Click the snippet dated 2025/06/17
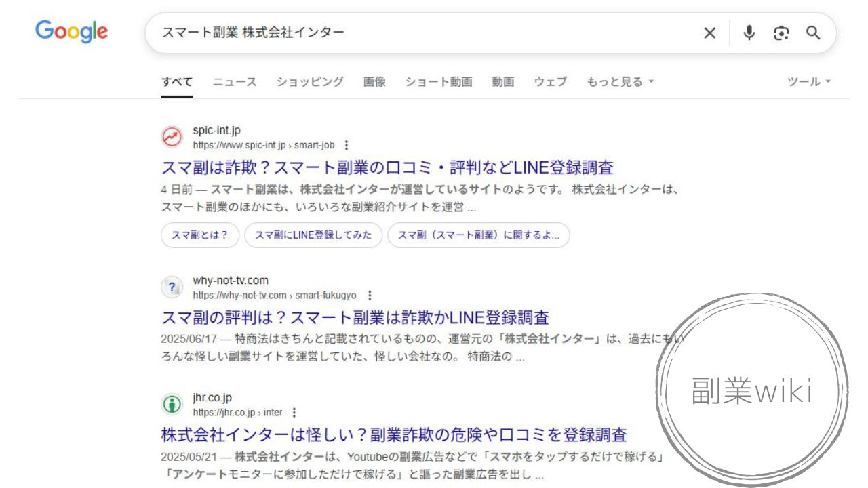 [x=422, y=348]
